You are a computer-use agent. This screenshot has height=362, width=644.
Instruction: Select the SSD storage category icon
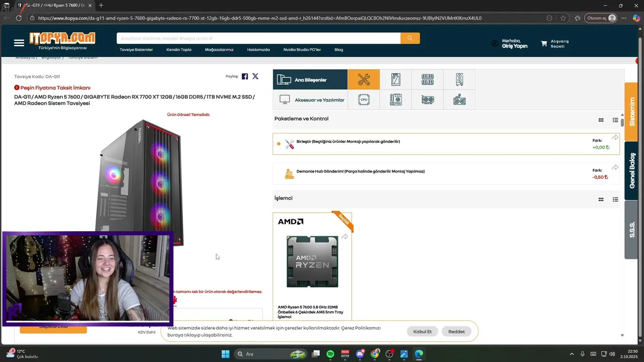(x=396, y=79)
